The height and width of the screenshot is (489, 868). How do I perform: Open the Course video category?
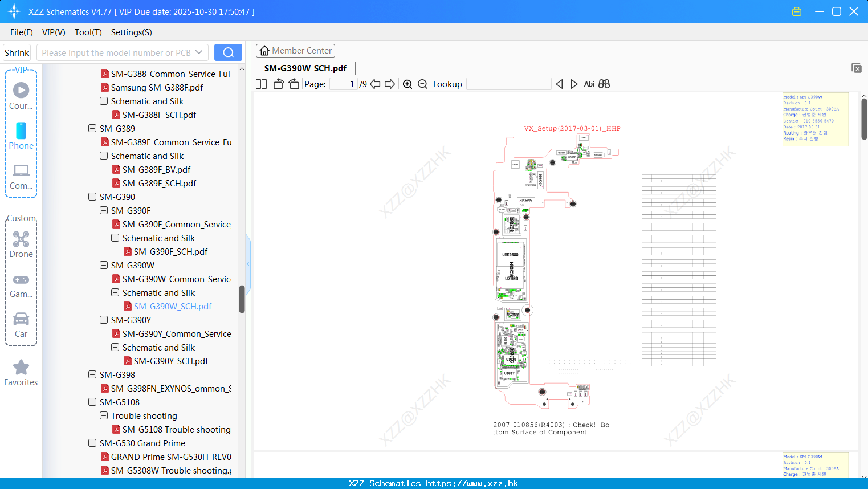pyautogui.click(x=21, y=96)
